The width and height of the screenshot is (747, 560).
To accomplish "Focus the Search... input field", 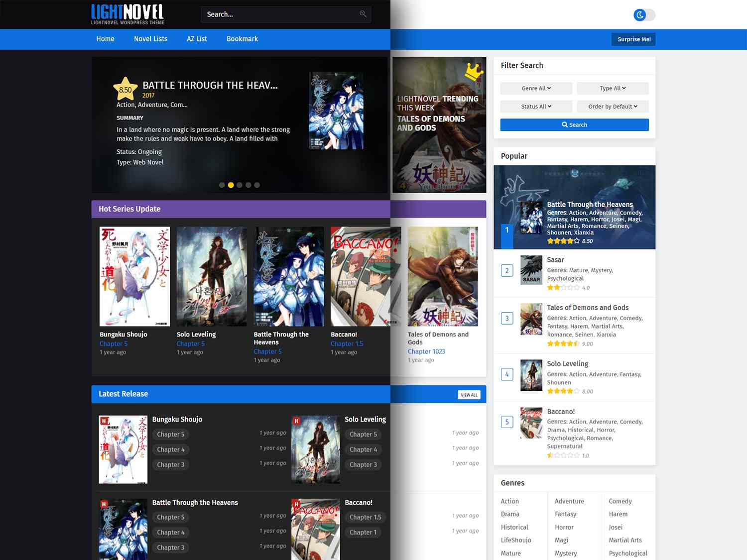I will [x=286, y=14].
